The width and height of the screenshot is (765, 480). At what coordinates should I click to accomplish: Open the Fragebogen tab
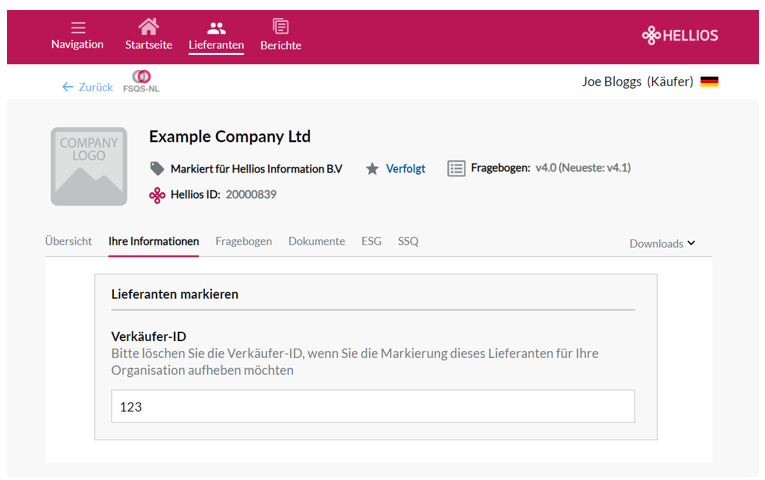click(x=243, y=241)
